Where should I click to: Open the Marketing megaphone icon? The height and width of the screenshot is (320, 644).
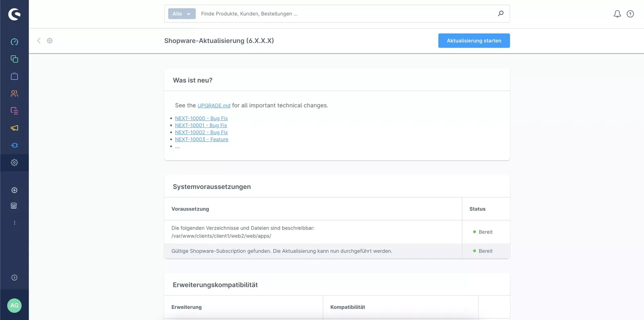[x=14, y=128]
